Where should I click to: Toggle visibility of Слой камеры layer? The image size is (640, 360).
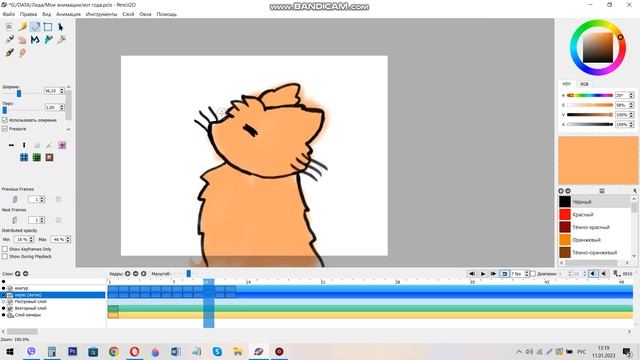pyautogui.click(x=4, y=315)
